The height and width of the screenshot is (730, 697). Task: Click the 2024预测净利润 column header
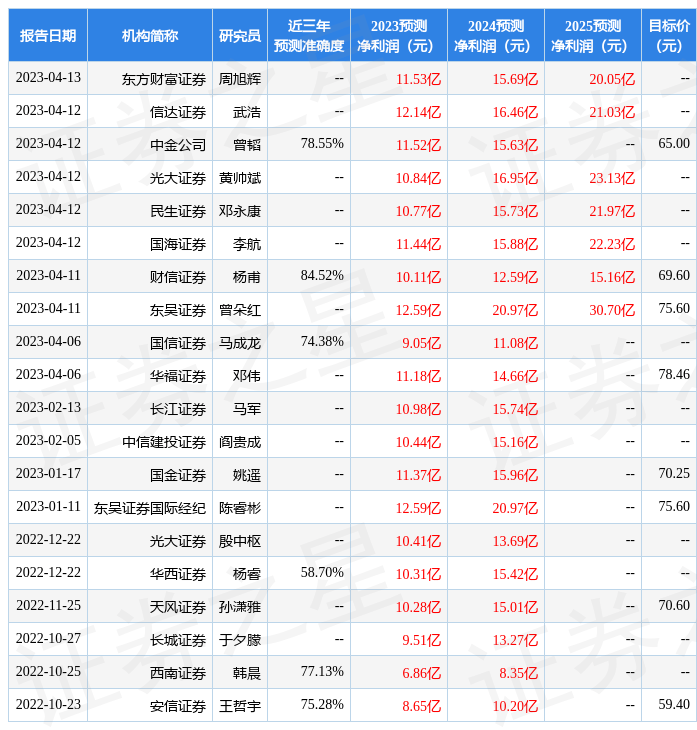496,35
